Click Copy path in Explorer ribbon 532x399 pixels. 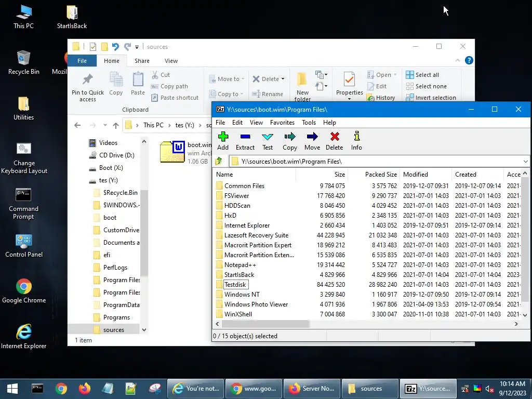169,86
